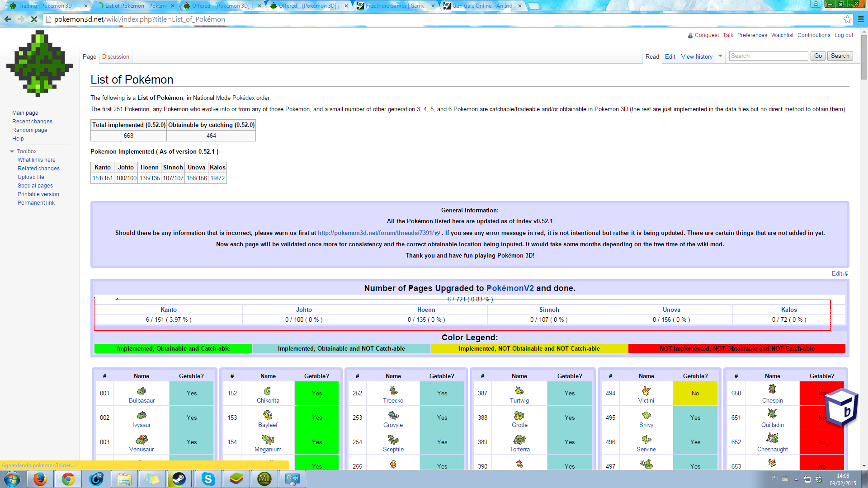Show hidden system tray icons

point(797,479)
